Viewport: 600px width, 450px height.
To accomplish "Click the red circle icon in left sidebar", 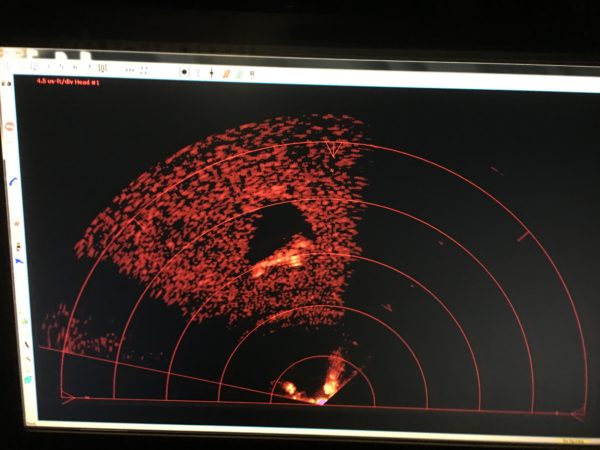I will click(x=10, y=126).
